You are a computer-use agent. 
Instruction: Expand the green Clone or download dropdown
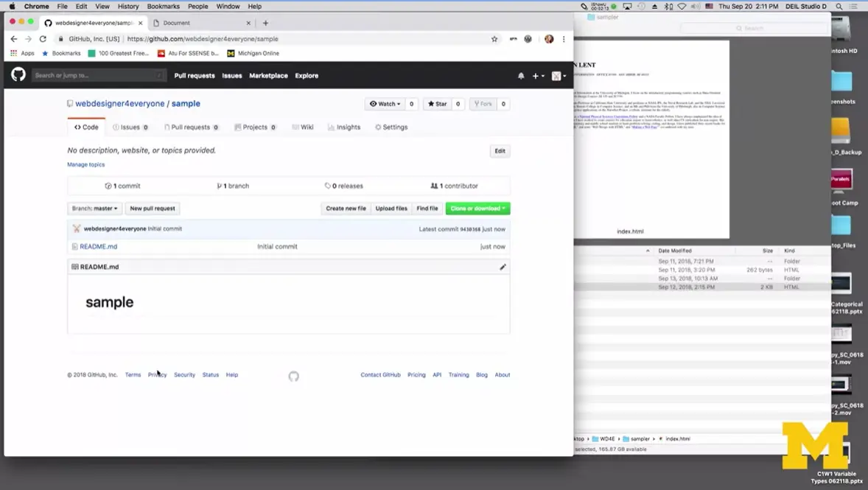[477, 208]
